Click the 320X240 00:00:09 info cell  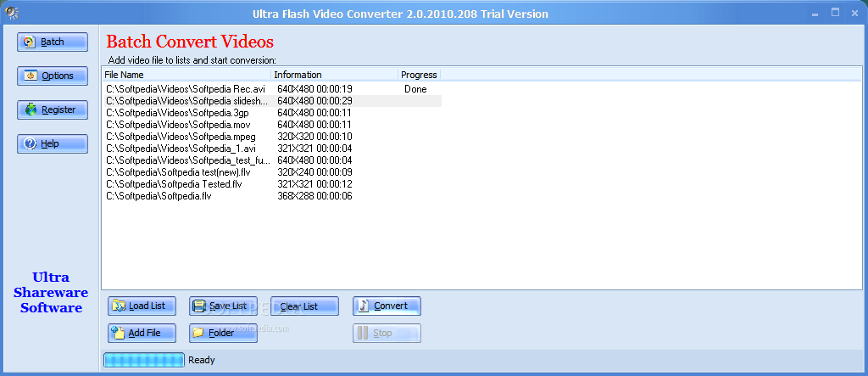[x=314, y=172]
